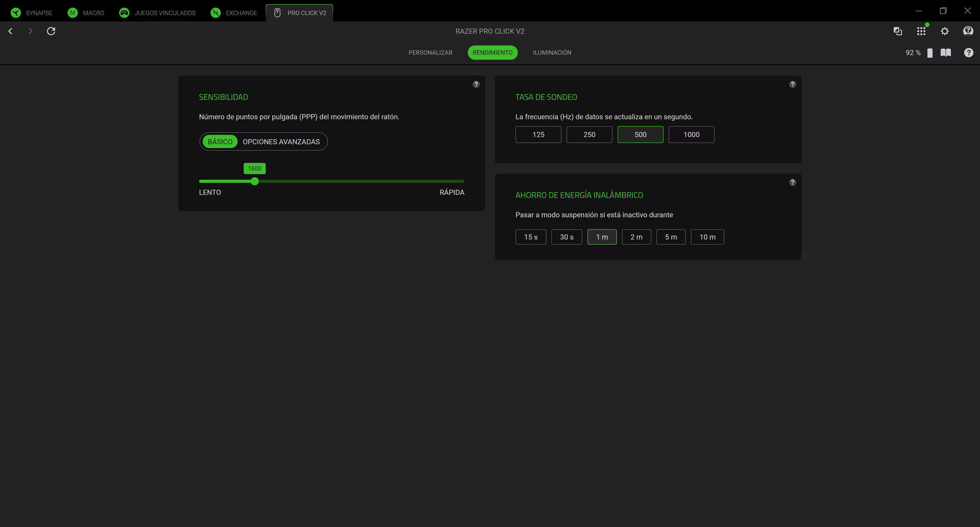Click the DPI slider handle at 1600
The height and width of the screenshot is (527, 980).
pyautogui.click(x=255, y=182)
